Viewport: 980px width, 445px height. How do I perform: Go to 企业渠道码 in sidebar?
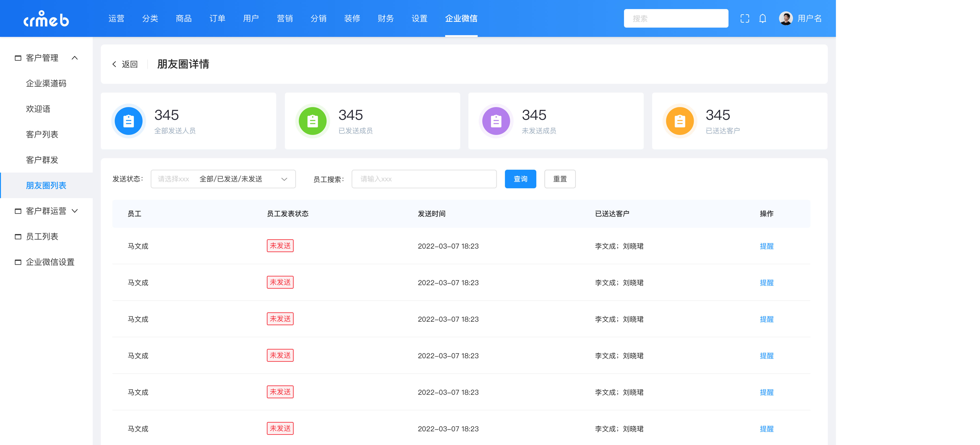click(46, 83)
